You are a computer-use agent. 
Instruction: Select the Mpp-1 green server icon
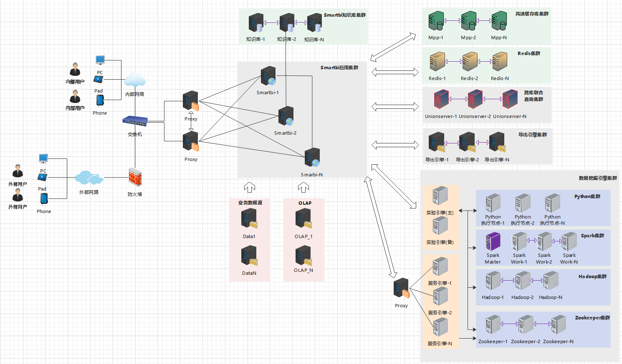click(x=436, y=21)
